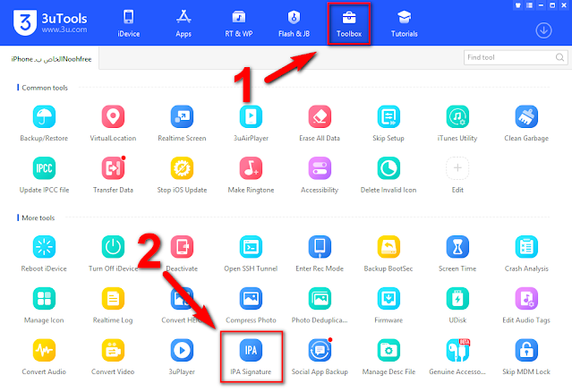Open the title bar list menu icon
The width and height of the screenshot is (572, 392).
tap(529, 5)
